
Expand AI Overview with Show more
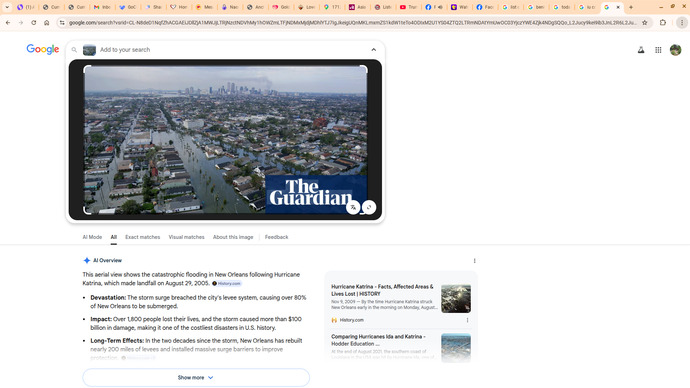coord(196,377)
